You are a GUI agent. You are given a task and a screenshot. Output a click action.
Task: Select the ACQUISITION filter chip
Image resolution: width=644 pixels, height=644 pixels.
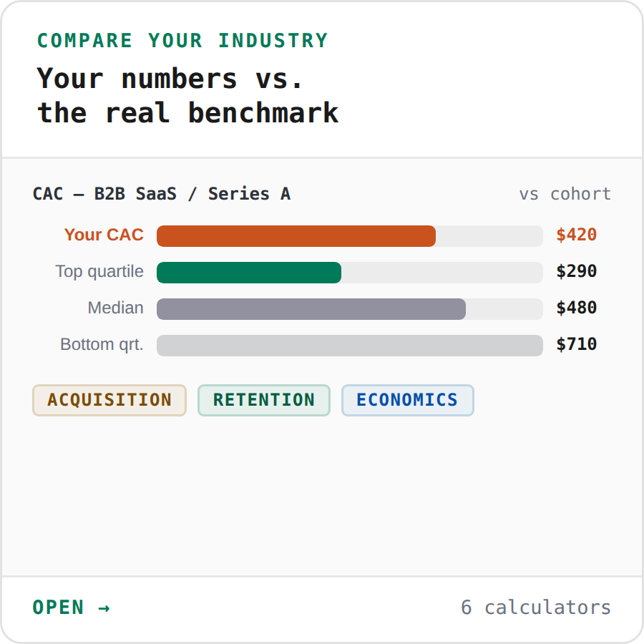click(109, 400)
